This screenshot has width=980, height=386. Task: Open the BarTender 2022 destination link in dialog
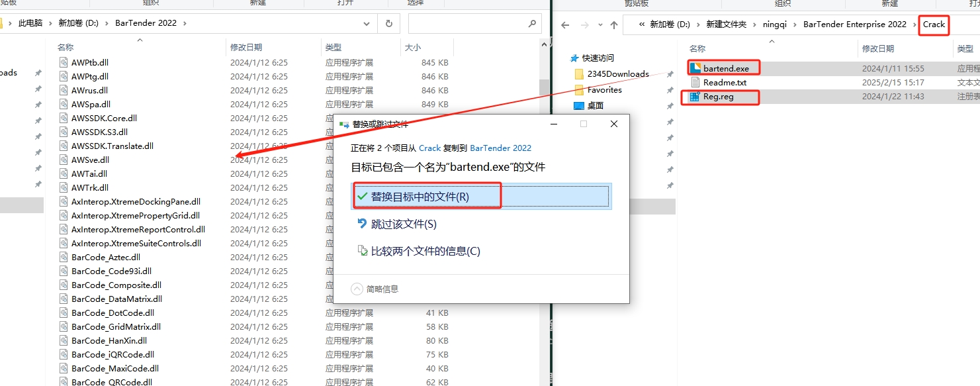point(500,148)
